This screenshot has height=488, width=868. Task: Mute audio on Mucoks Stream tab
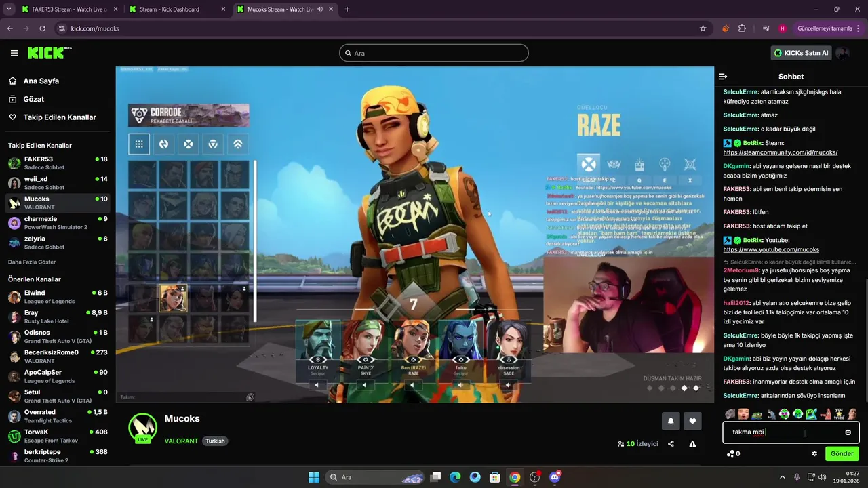(319, 9)
